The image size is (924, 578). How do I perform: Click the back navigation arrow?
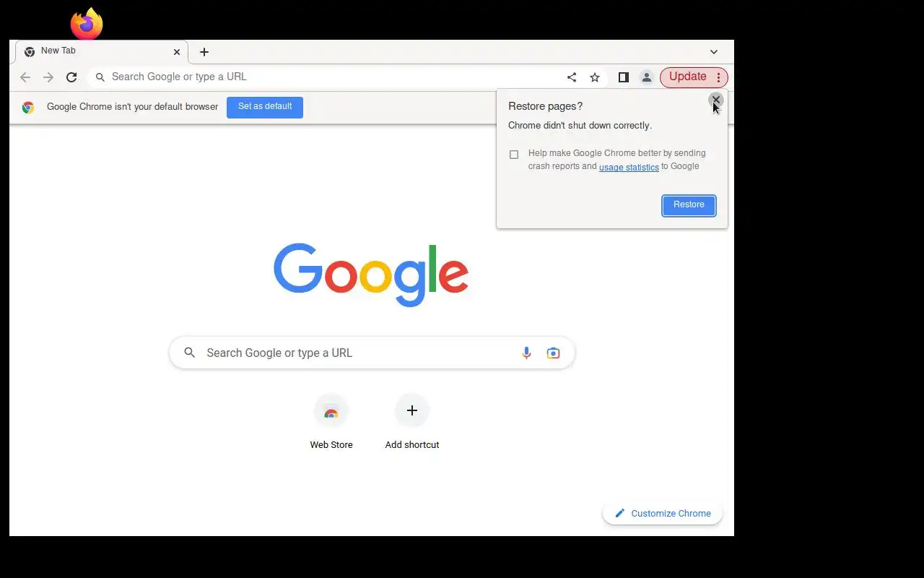pos(25,77)
